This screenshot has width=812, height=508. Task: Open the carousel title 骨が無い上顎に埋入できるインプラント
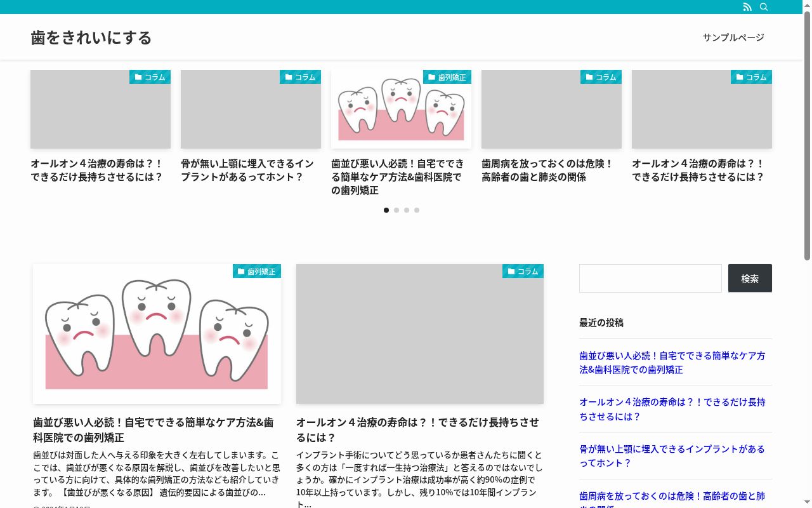coord(247,170)
